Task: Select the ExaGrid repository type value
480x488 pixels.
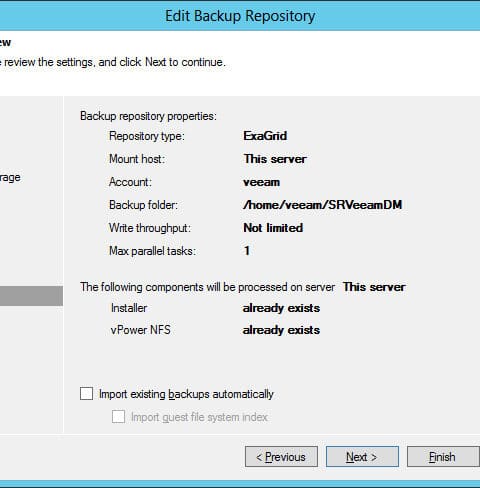Action: pyautogui.click(x=265, y=136)
